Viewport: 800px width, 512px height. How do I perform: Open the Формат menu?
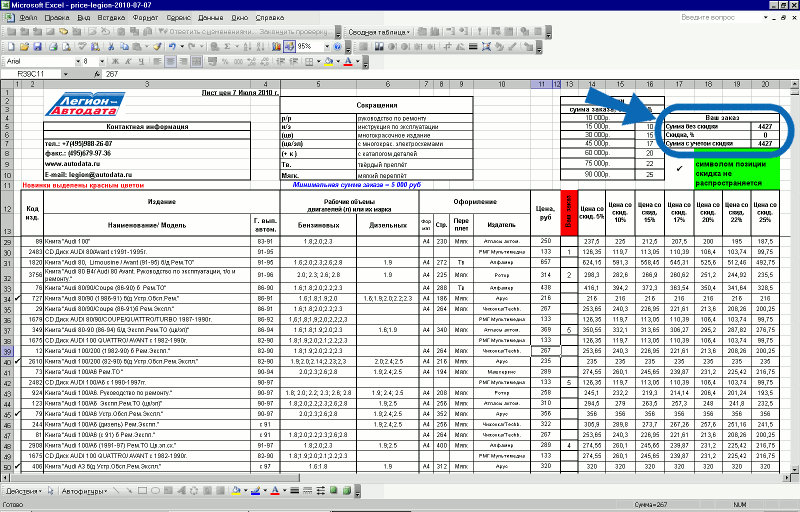145,17
